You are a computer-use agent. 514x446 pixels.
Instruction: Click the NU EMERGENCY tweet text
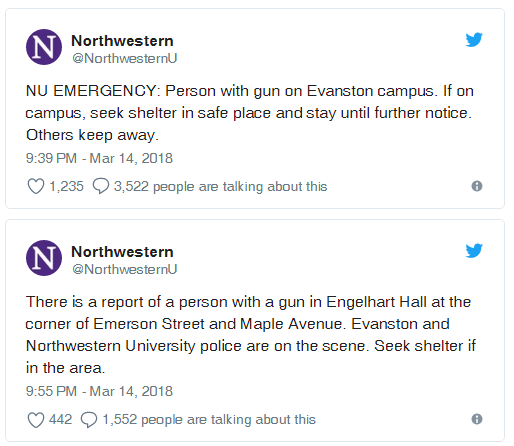click(249, 113)
